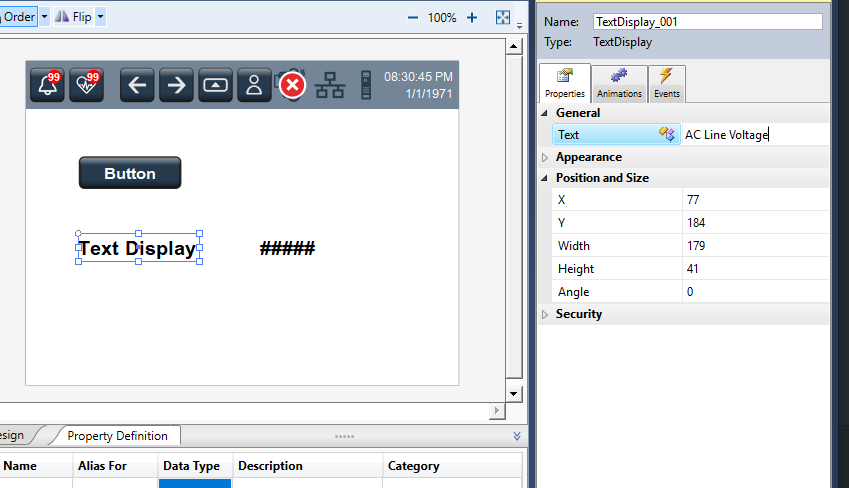Collapse the Property Definition pane chevron
The image size is (849, 488).
coord(517,436)
